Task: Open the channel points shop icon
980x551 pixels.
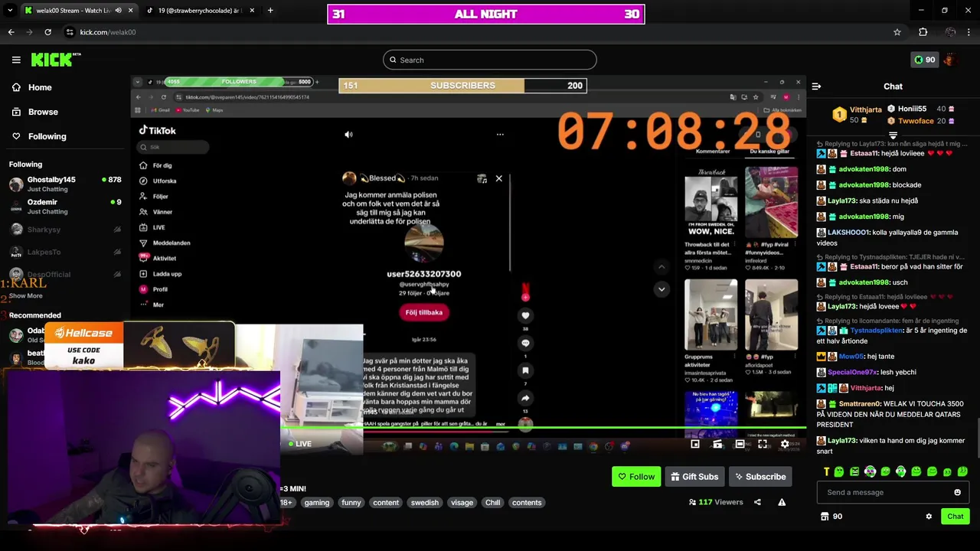Action: pos(825,517)
